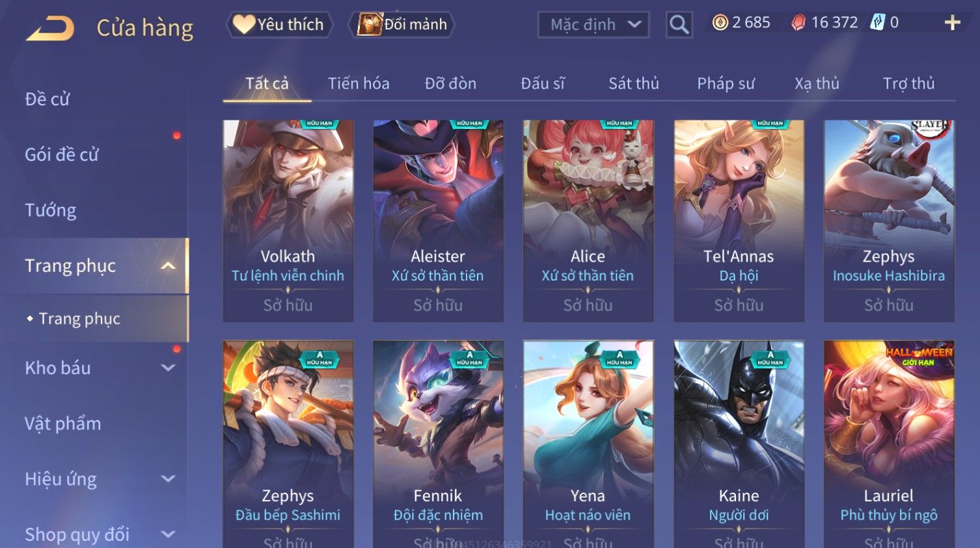
Task: Select Kaine Người dơi skin card
Action: pyautogui.click(x=739, y=444)
